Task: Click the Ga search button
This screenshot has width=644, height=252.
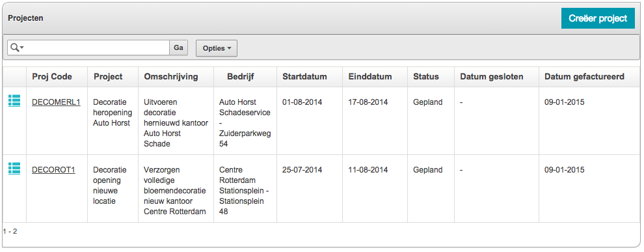Action: (179, 48)
